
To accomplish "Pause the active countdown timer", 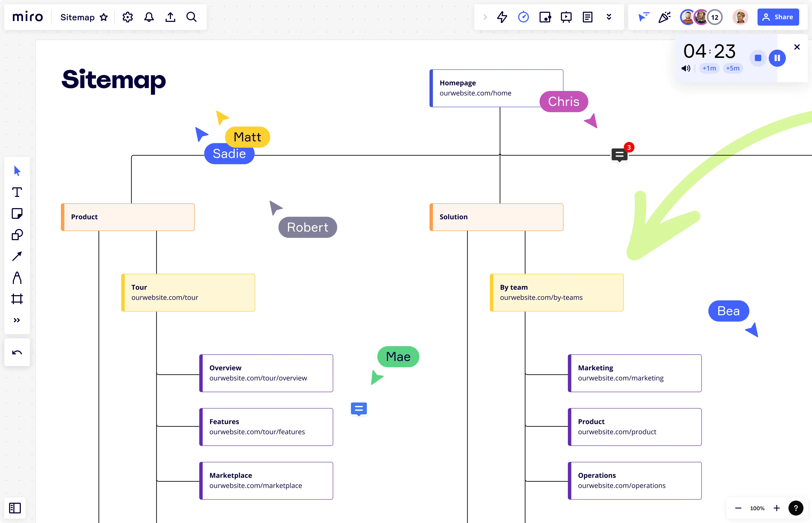I will (777, 57).
